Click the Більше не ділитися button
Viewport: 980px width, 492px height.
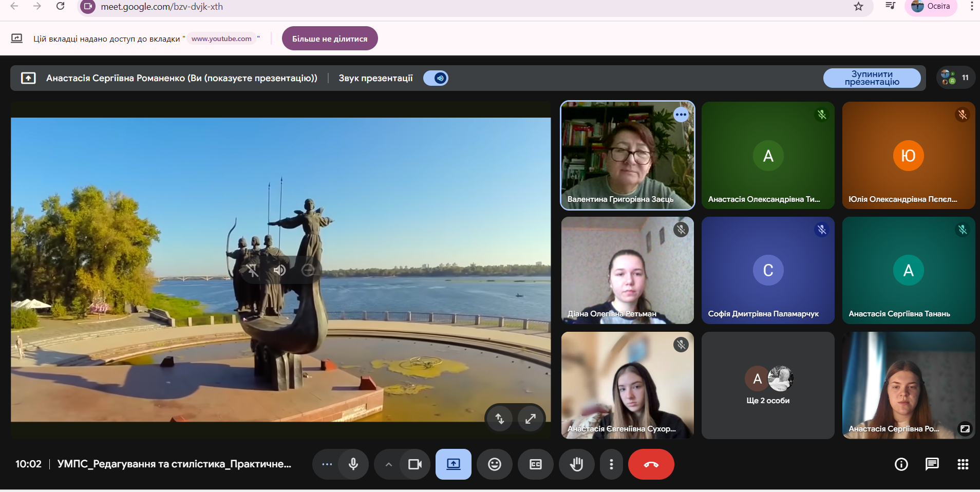pyautogui.click(x=330, y=39)
